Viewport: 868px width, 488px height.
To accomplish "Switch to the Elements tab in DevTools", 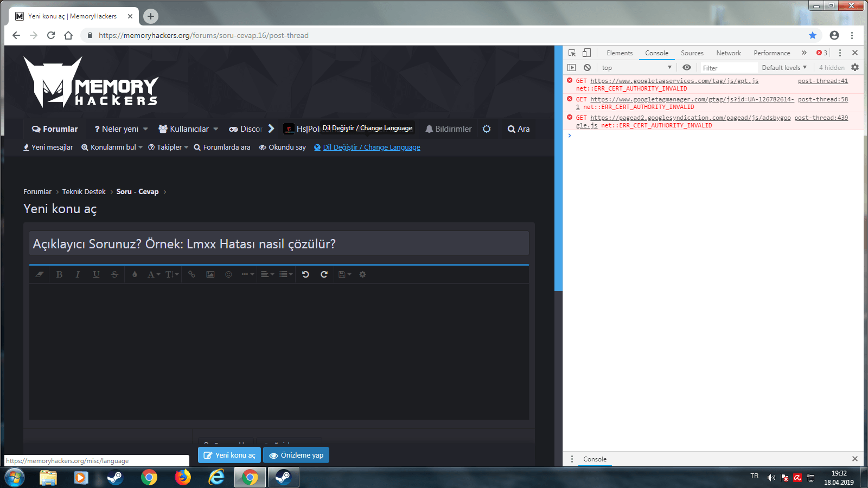I will (x=620, y=53).
